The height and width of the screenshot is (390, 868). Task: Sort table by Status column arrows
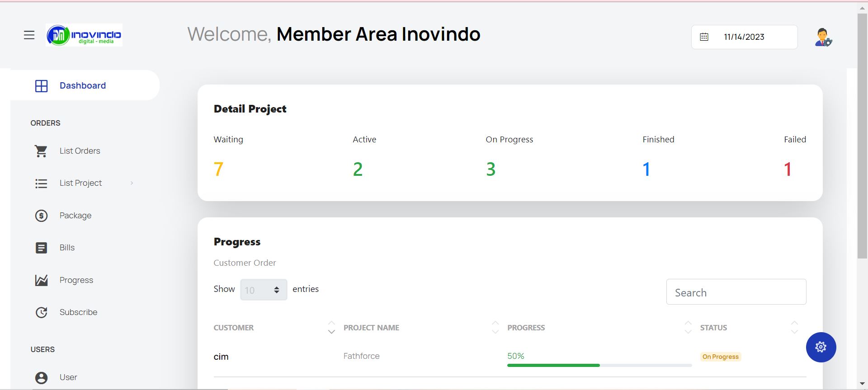(x=794, y=328)
